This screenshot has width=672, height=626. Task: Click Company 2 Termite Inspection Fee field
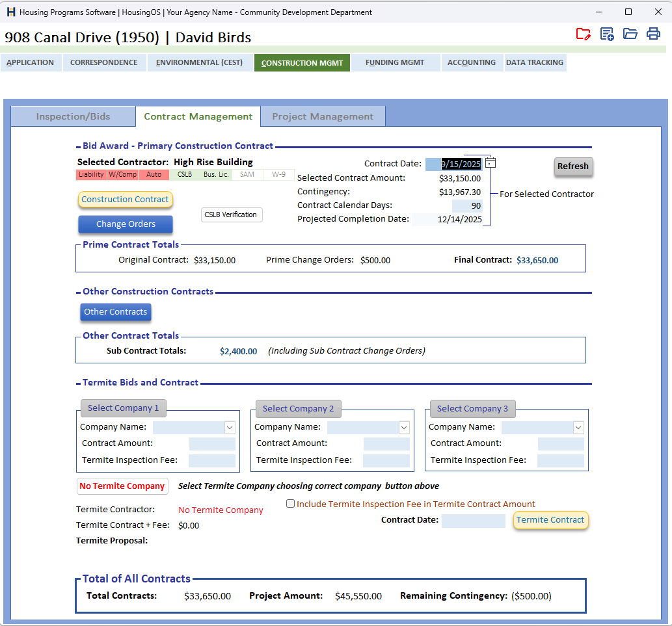(386, 461)
